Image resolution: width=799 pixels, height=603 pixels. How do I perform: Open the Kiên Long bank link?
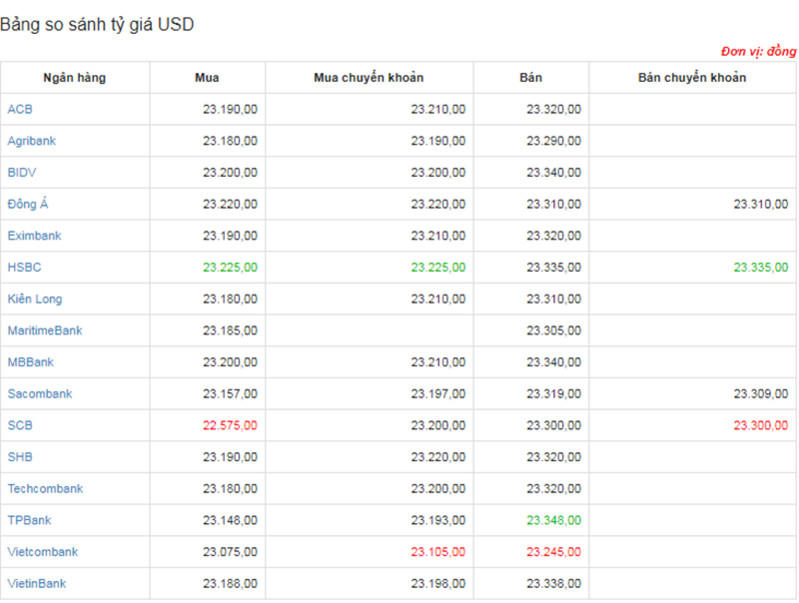(35, 299)
